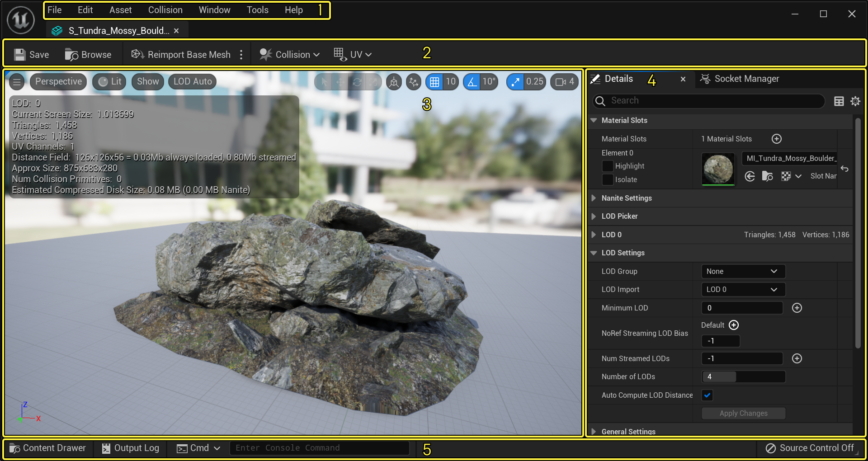Open the UV toolbar dropdown
This screenshot has height=461, width=868.
click(x=353, y=55)
